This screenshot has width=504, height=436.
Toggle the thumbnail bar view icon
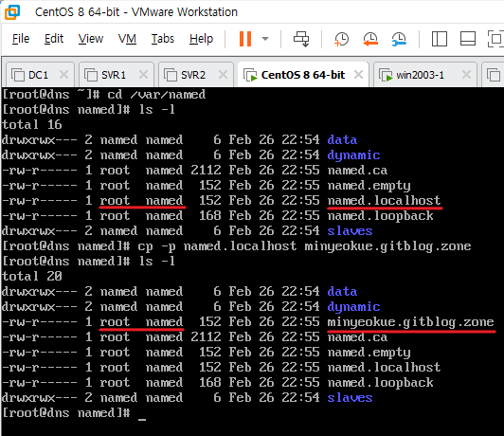[x=468, y=39]
